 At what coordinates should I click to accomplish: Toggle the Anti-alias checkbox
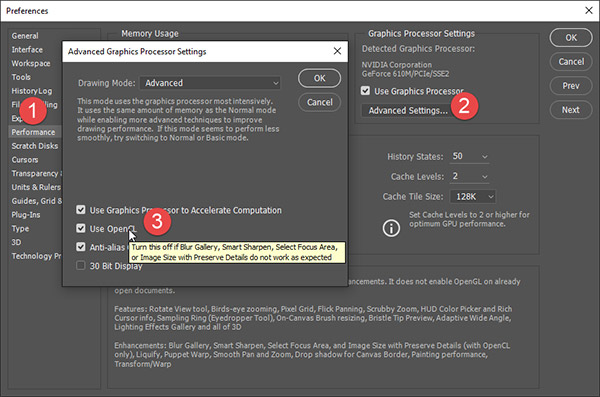point(81,247)
